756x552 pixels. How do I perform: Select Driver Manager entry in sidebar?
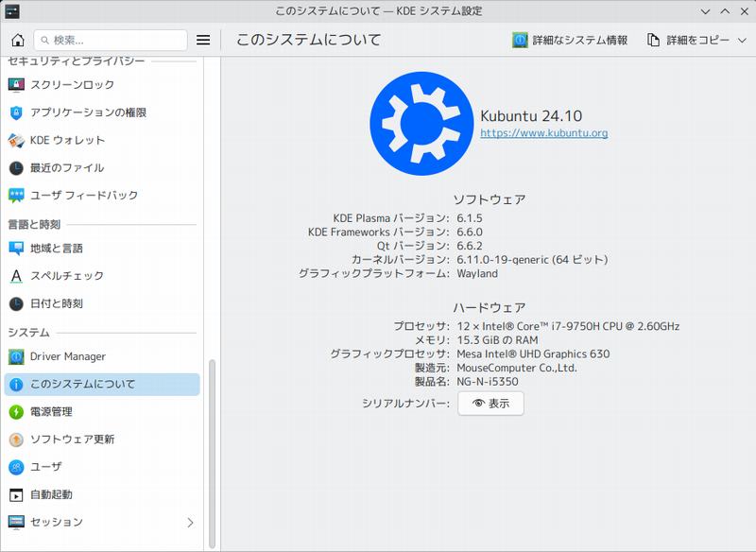[102, 356]
